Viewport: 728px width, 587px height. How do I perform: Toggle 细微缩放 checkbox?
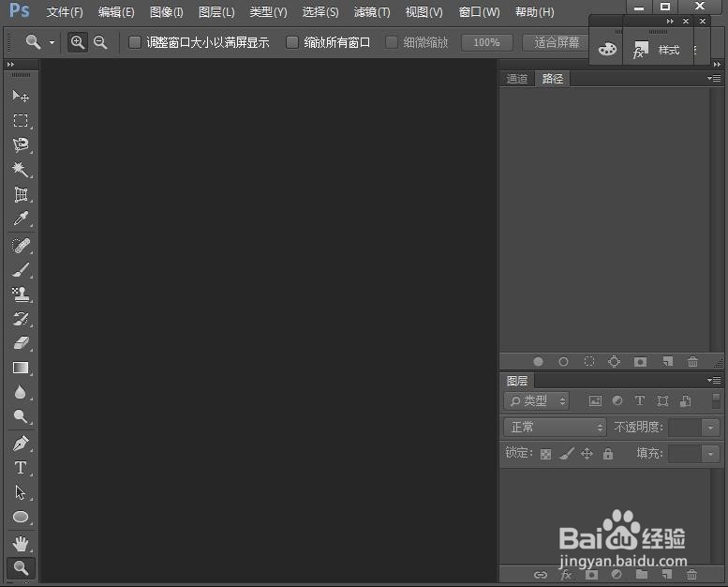[392, 43]
